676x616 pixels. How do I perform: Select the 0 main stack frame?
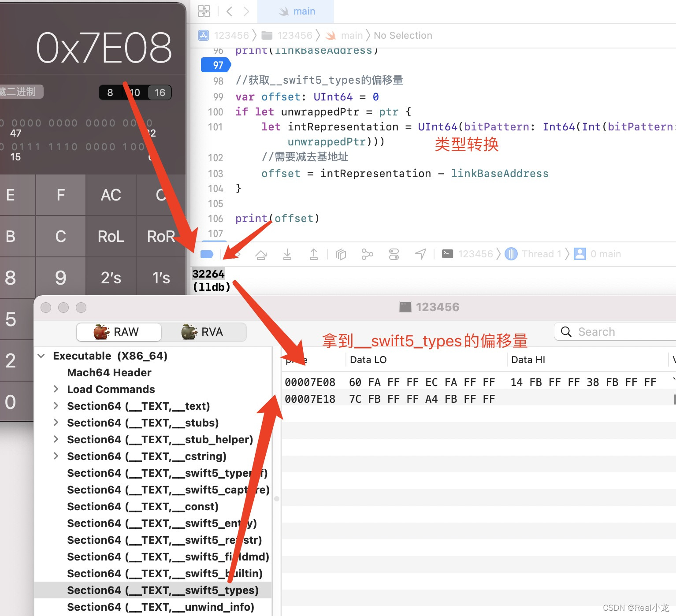pyautogui.click(x=598, y=254)
